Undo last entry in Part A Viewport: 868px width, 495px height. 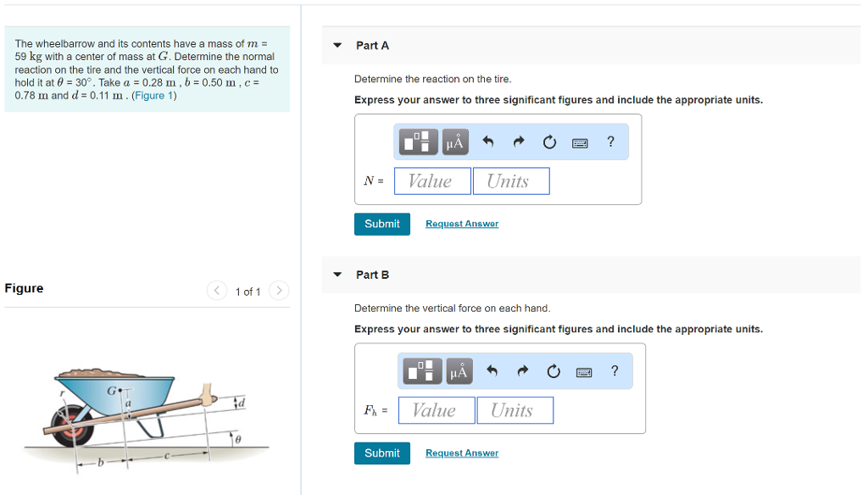point(487,142)
